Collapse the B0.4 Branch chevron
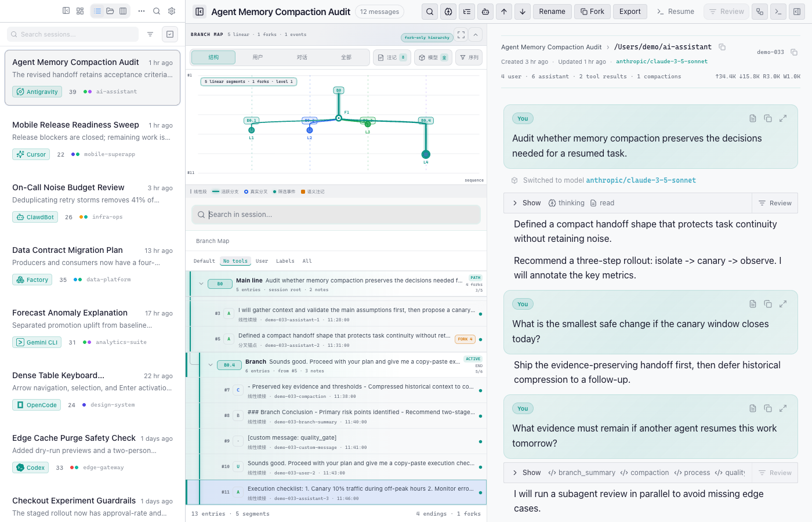 click(211, 365)
